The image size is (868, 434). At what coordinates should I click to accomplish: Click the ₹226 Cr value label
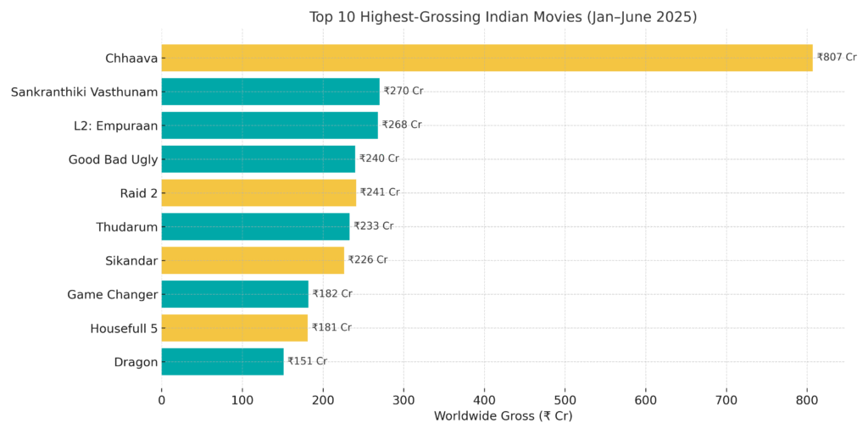[x=368, y=259]
